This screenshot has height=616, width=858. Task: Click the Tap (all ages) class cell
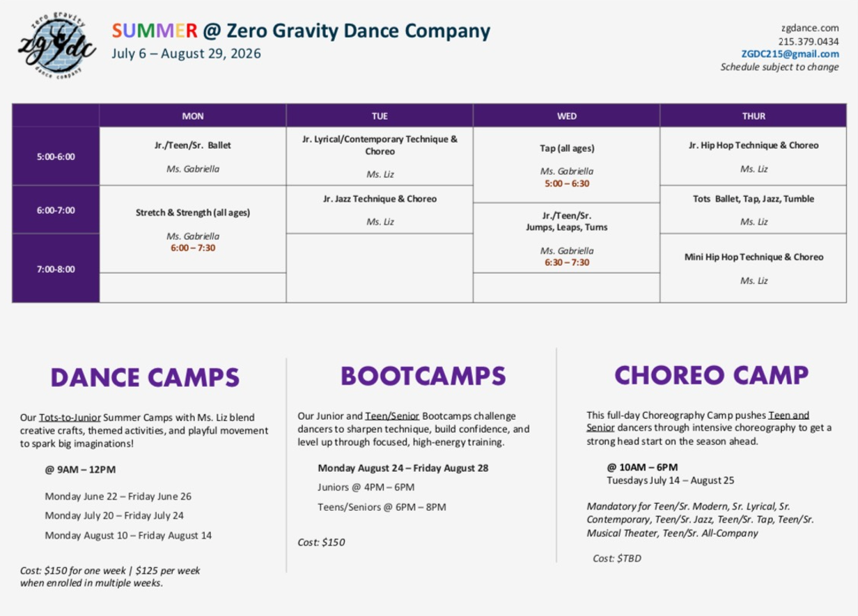(x=567, y=165)
